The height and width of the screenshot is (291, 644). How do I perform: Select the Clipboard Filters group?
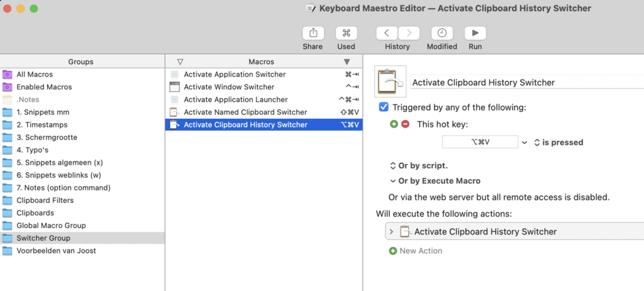(x=45, y=200)
